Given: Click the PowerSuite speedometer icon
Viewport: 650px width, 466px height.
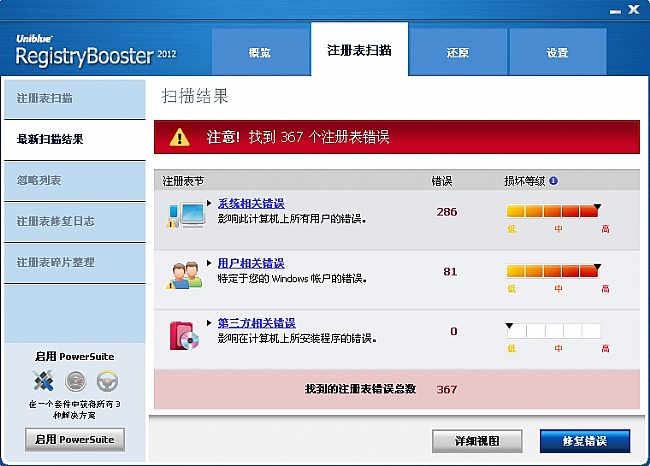Looking at the screenshot, I should pos(76,381).
